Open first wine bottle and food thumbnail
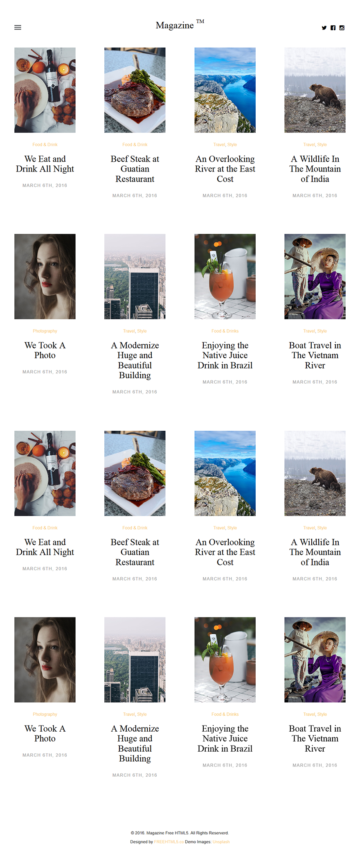 click(45, 90)
